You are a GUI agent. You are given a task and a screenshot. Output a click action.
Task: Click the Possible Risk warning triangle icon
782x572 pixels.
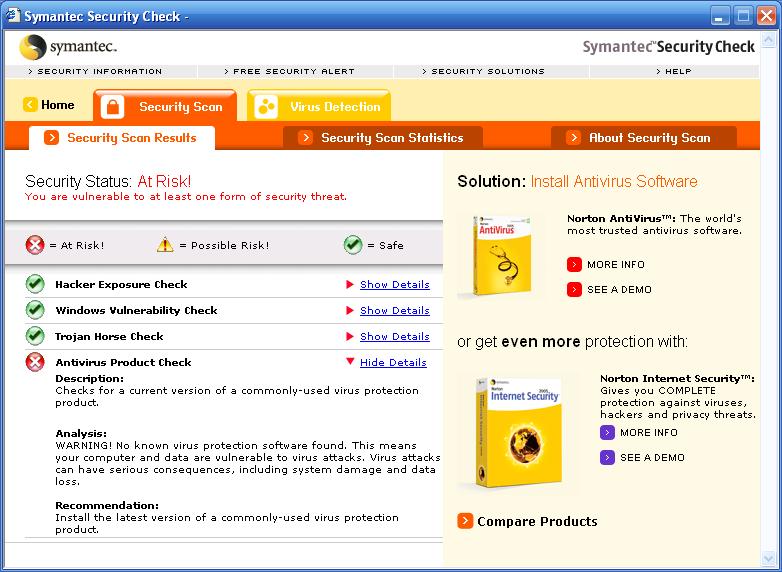[x=165, y=245]
